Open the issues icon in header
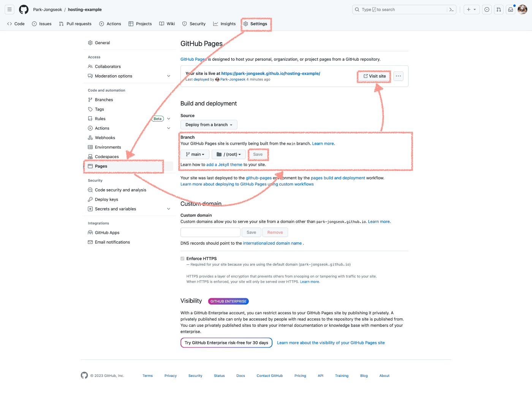The image size is (532, 394). (x=487, y=9)
